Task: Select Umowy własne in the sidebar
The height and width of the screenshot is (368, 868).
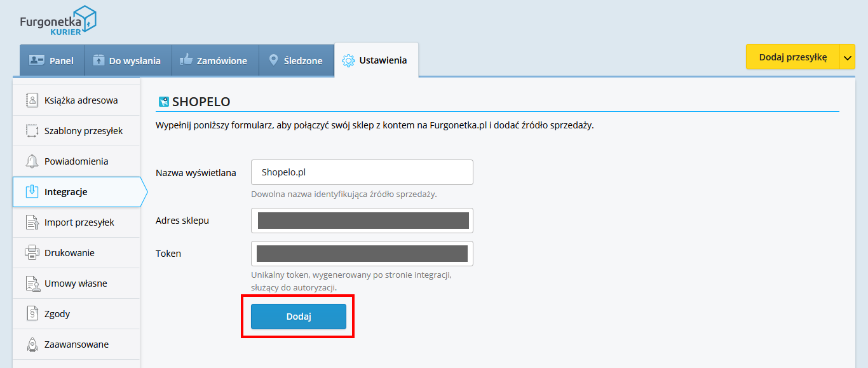Action: pos(76,283)
